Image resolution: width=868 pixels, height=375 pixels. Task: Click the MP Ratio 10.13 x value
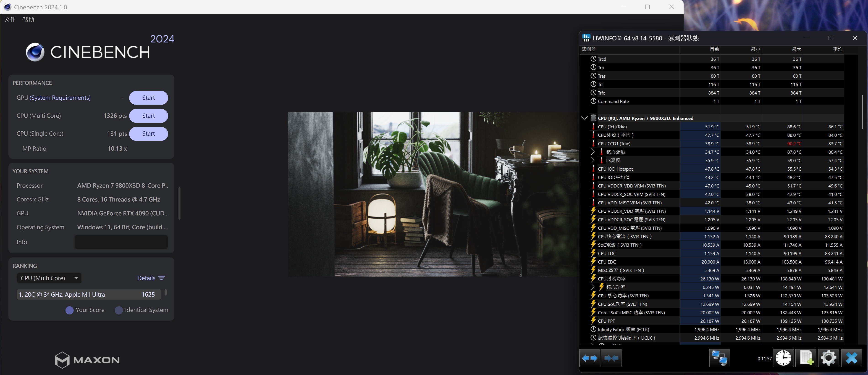(x=117, y=149)
